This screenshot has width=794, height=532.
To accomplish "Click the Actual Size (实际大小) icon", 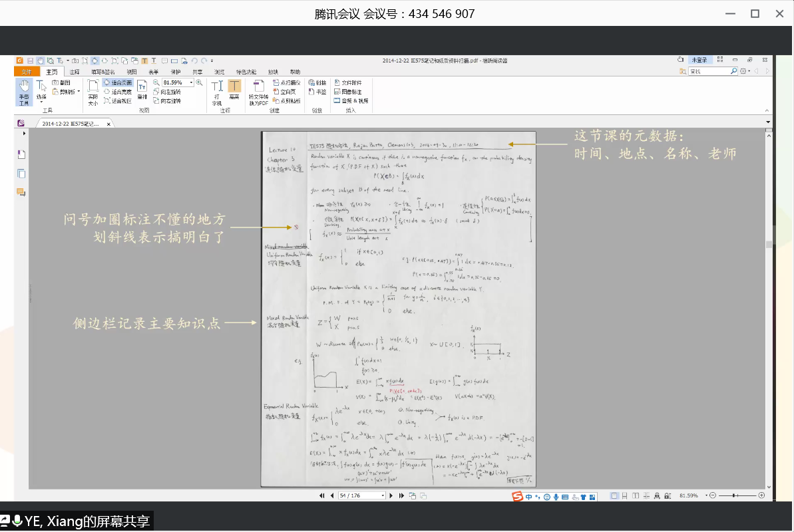I will coord(93,92).
